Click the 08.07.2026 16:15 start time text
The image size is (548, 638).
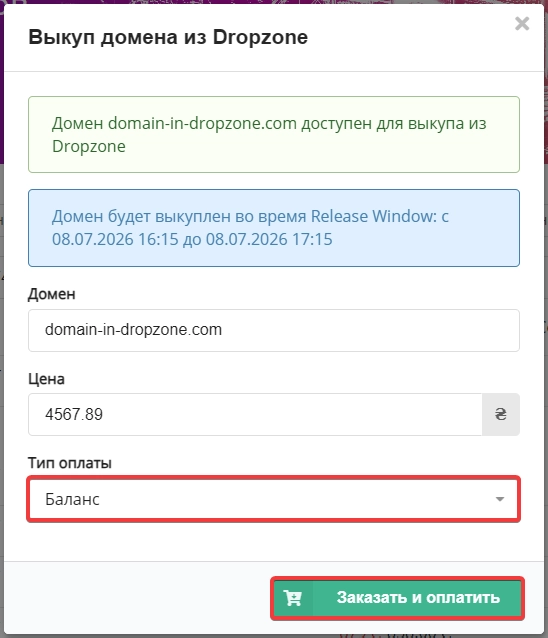[115, 239]
